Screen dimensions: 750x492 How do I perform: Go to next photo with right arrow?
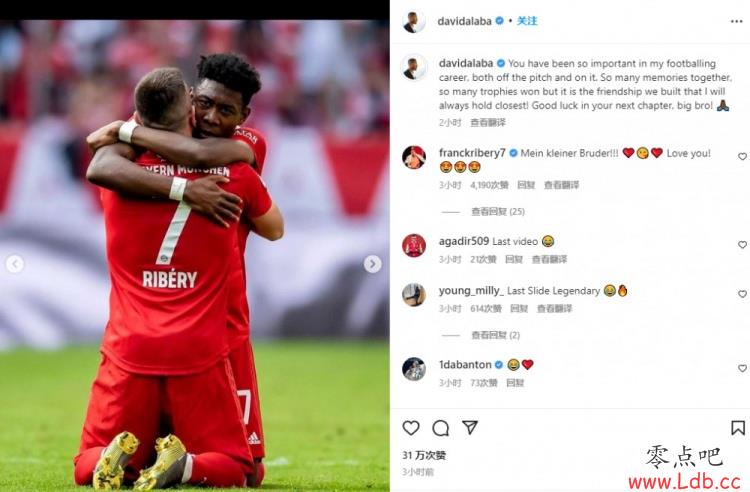[372, 264]
